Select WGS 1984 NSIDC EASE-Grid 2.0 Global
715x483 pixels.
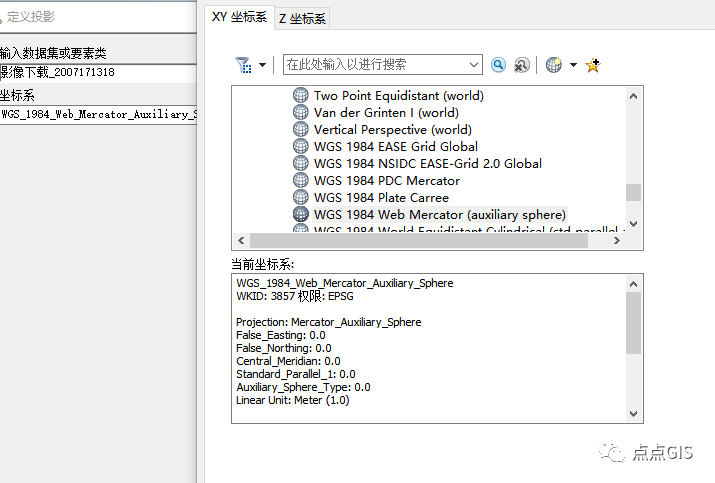coord(428,163)
